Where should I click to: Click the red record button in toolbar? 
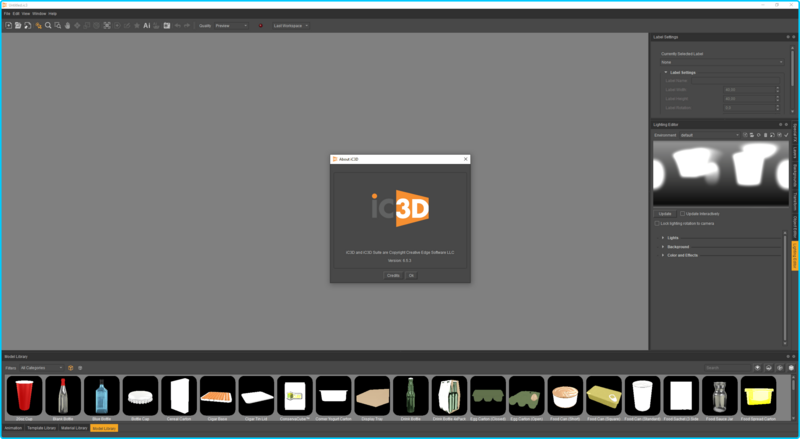[x=260, y=26]
